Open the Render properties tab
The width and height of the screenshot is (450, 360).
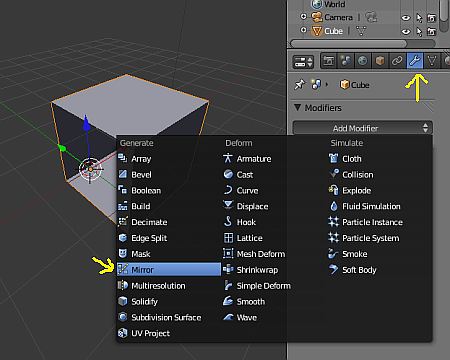[329, 61]
